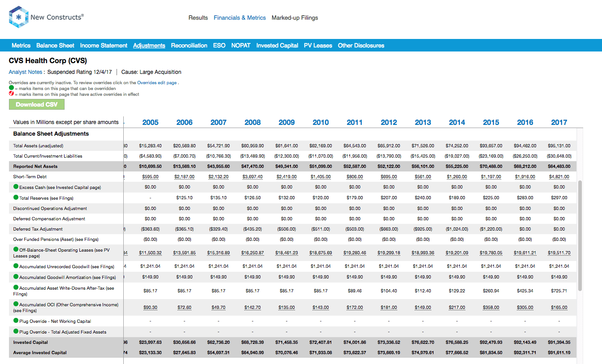Click green override dot for Excess Cash row
The image size is (602, 364).
[16, 187]
